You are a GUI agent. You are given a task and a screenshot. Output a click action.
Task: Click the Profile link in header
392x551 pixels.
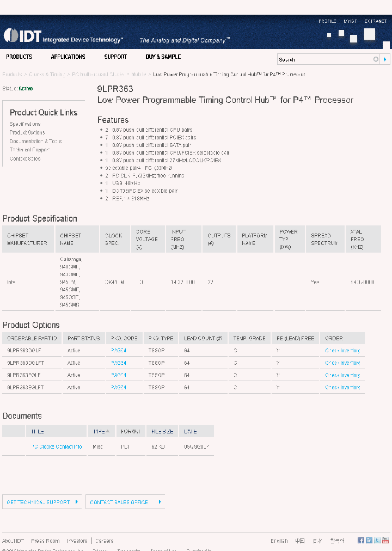pyautogui.click(x=327, y=21)
